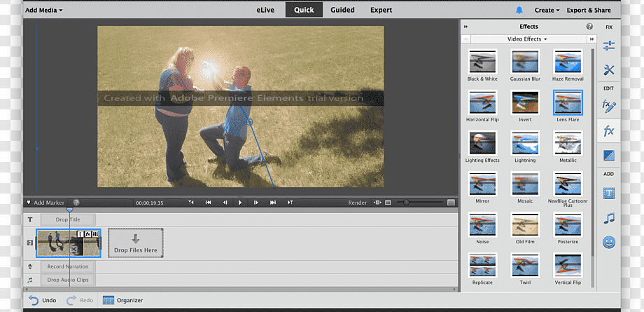
Task: Click the timeline zoom slider handle
Action: click(405, 203)
